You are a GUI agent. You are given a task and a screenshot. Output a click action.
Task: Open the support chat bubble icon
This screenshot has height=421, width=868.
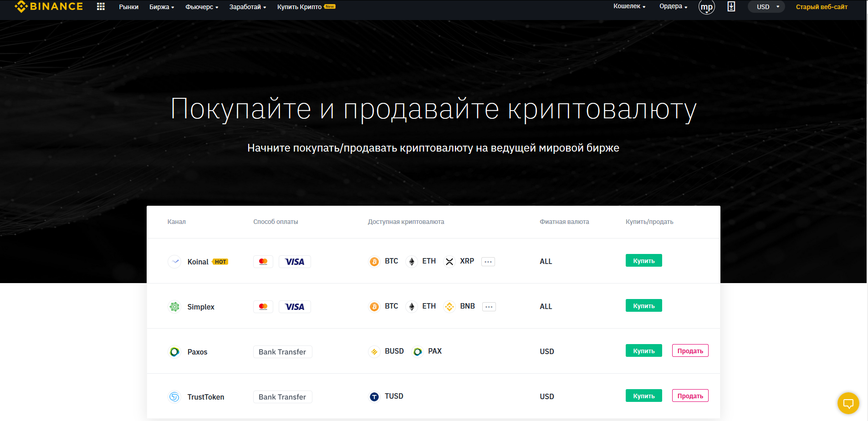[848, 403]
